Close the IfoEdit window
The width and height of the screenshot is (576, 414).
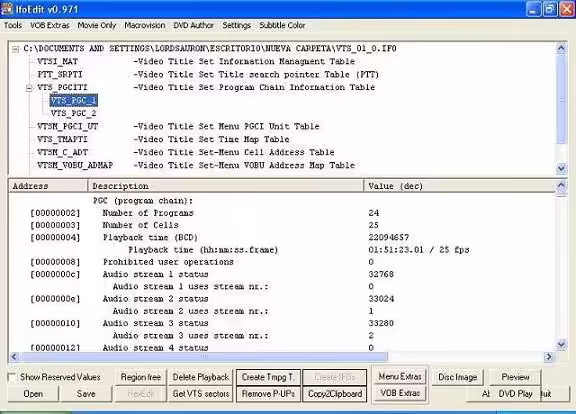click(566, 9)
